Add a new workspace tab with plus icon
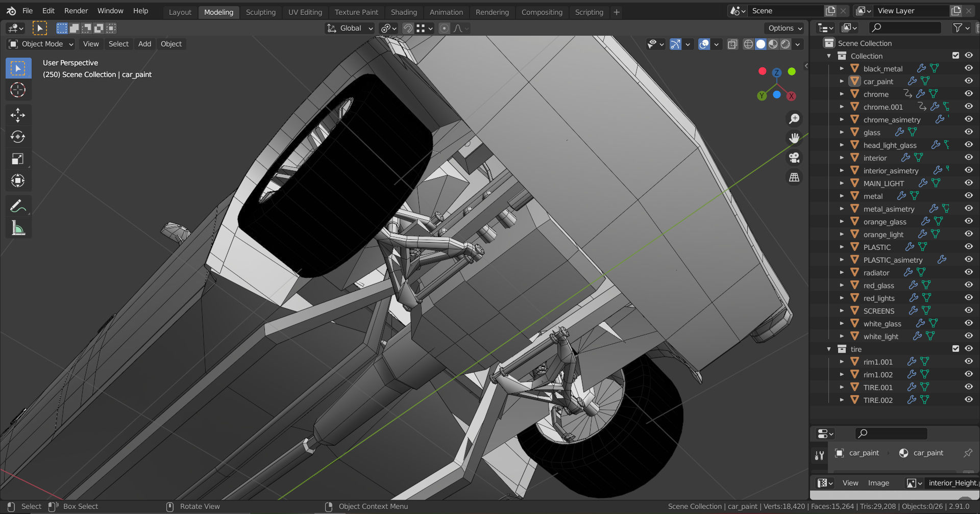 pos(617,12)
